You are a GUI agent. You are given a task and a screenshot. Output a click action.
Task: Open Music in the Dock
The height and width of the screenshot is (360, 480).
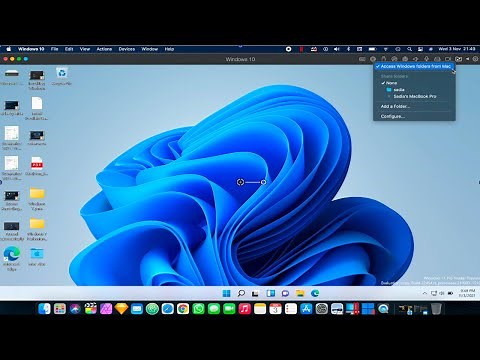point(245,309)
